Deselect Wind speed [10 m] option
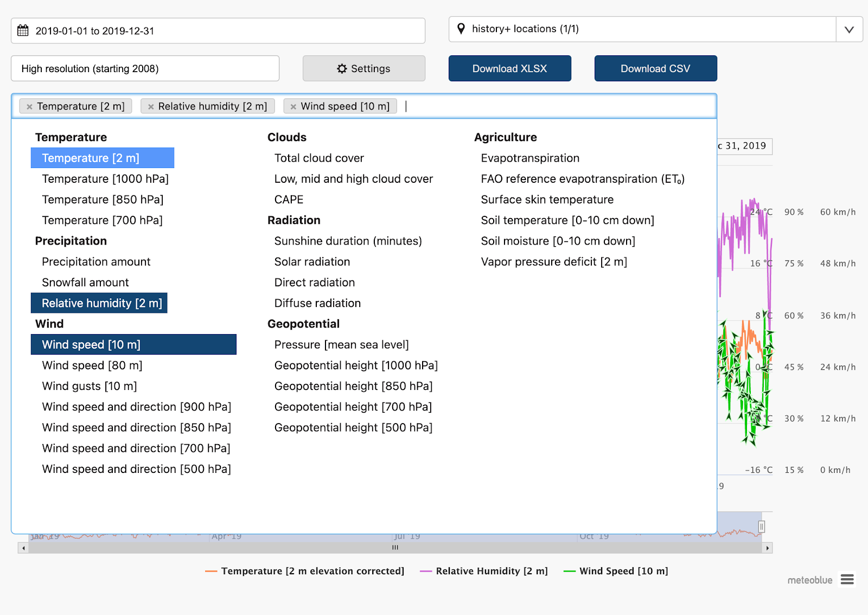868x615 pixels. (x=133, y=344)
